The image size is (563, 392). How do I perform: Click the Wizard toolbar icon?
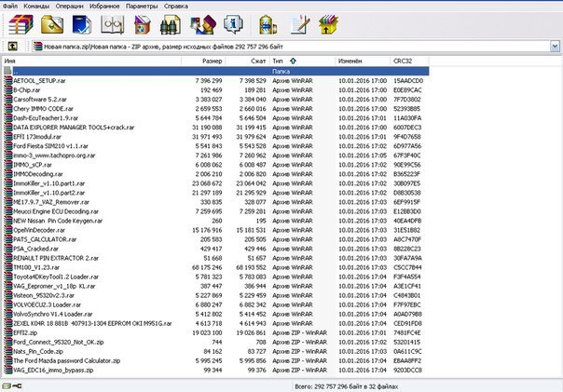[x=203, y=25]
